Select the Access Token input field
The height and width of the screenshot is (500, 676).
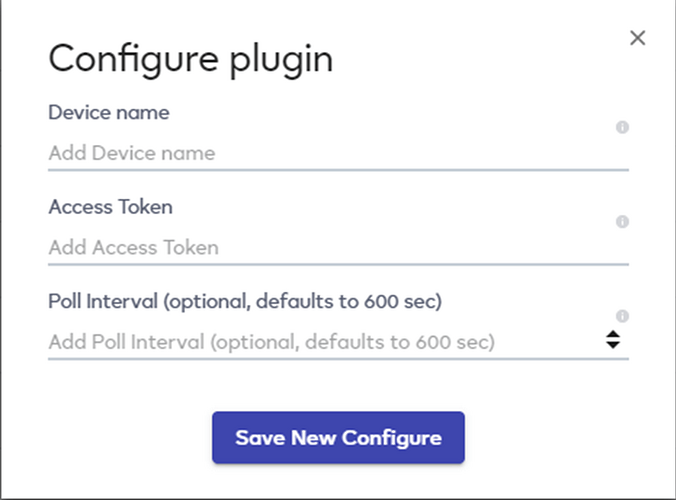(x=338, y=247)
